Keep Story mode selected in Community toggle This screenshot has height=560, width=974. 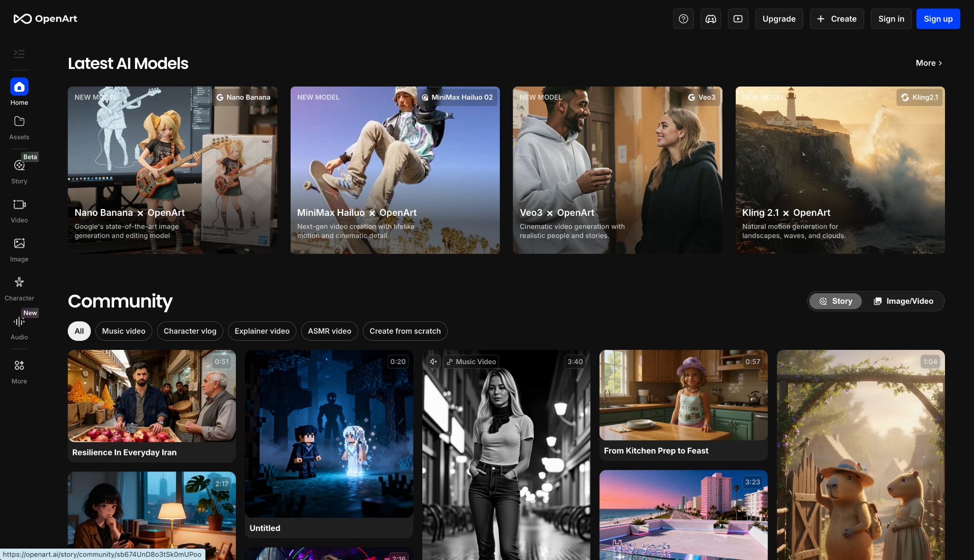835,301
